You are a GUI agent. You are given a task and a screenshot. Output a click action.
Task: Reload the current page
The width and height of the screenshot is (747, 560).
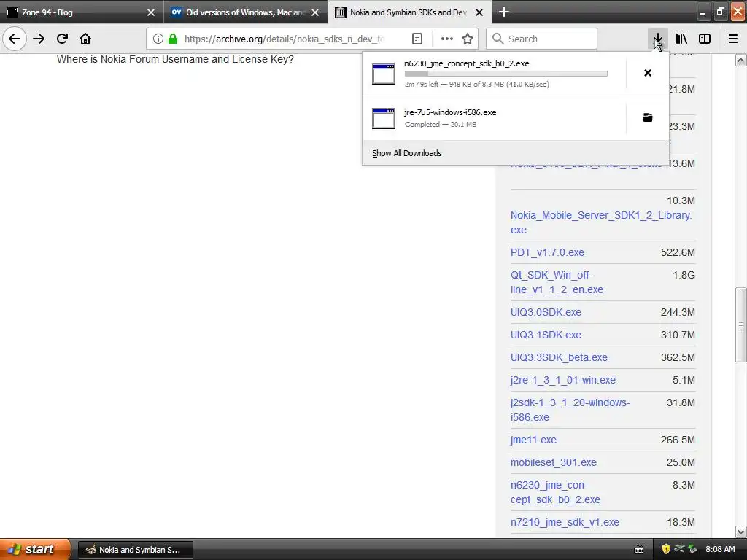62,39
